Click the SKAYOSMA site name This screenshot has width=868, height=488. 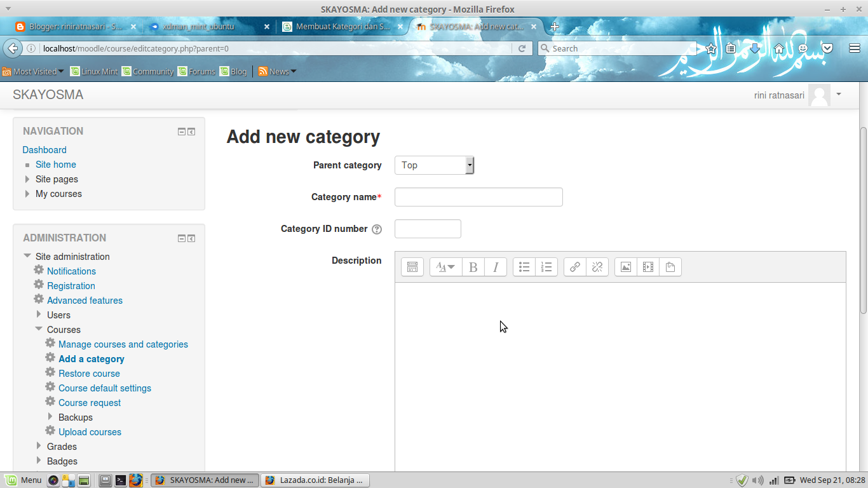[48, 95]
